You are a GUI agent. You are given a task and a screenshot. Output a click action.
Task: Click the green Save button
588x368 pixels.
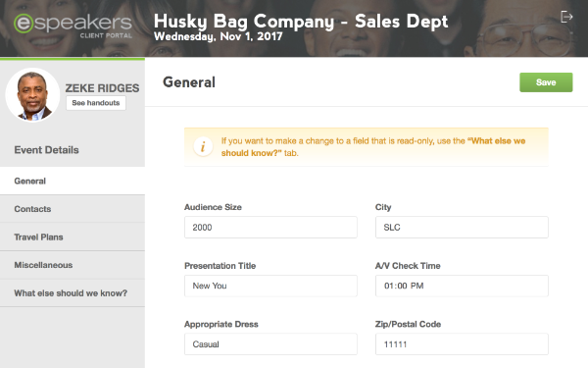click(546, 82)
